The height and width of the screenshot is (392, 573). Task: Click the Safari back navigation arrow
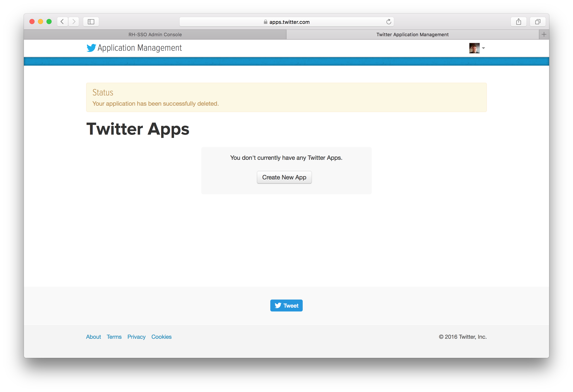62,22
